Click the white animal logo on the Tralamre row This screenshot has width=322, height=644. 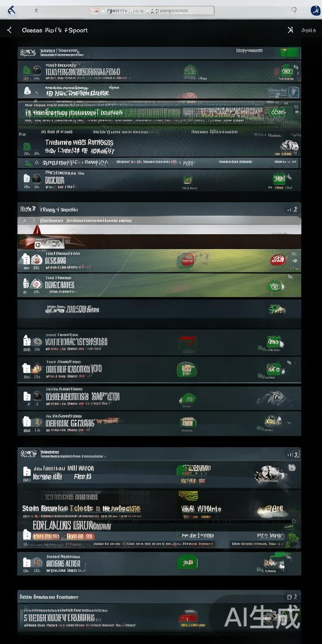coord(290,146)
